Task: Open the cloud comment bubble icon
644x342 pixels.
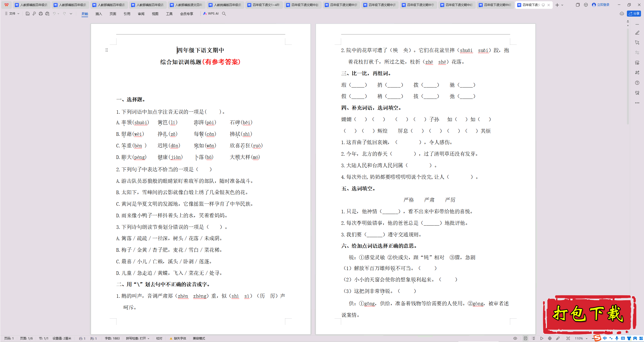Action: point(622,14)
